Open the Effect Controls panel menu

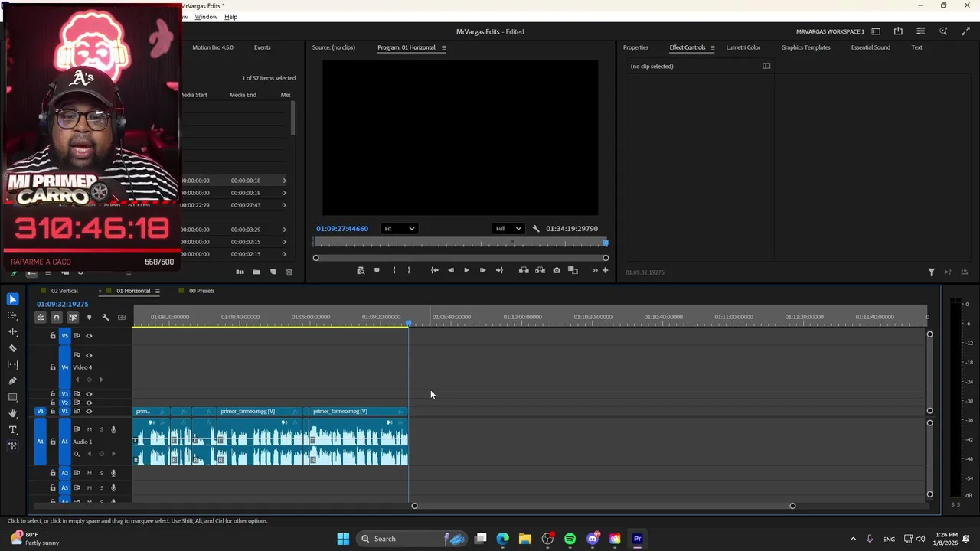point(712,47)
